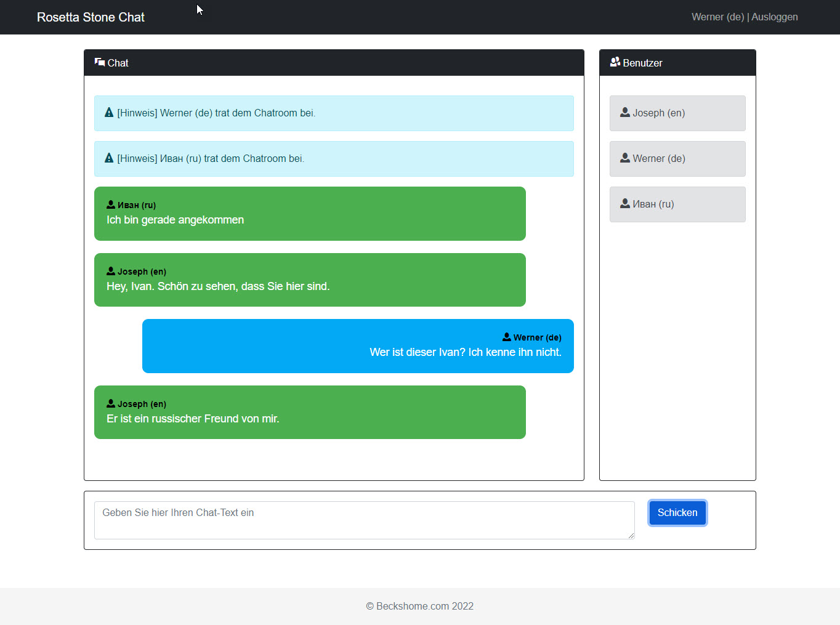
Task: Click the 'Ich bin gerade angekommen' message text
Action: point(176,220)
